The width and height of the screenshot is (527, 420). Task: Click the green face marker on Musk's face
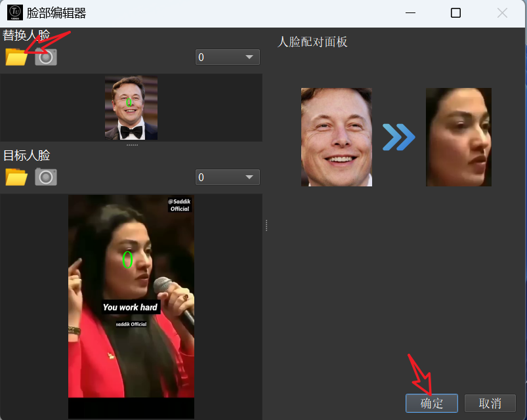tap(128, 102)
